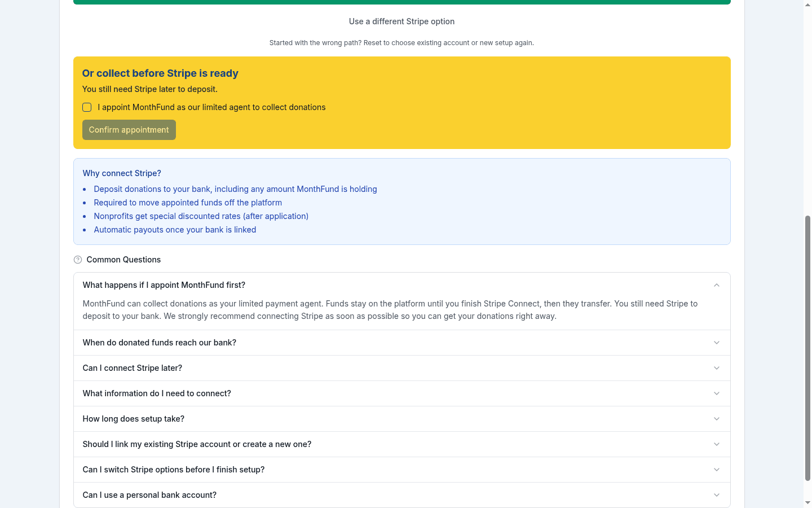Select 'How long does setup take?' question text

134,419
